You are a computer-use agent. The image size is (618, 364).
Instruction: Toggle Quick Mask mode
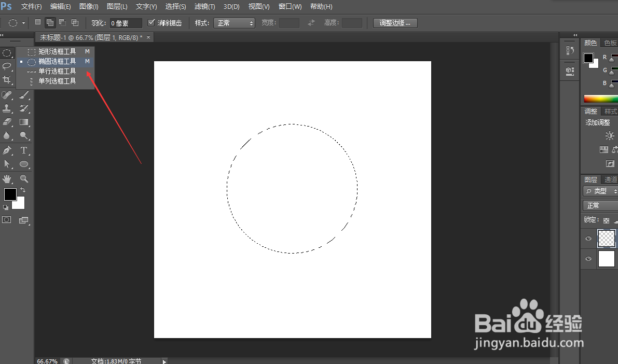7,220
